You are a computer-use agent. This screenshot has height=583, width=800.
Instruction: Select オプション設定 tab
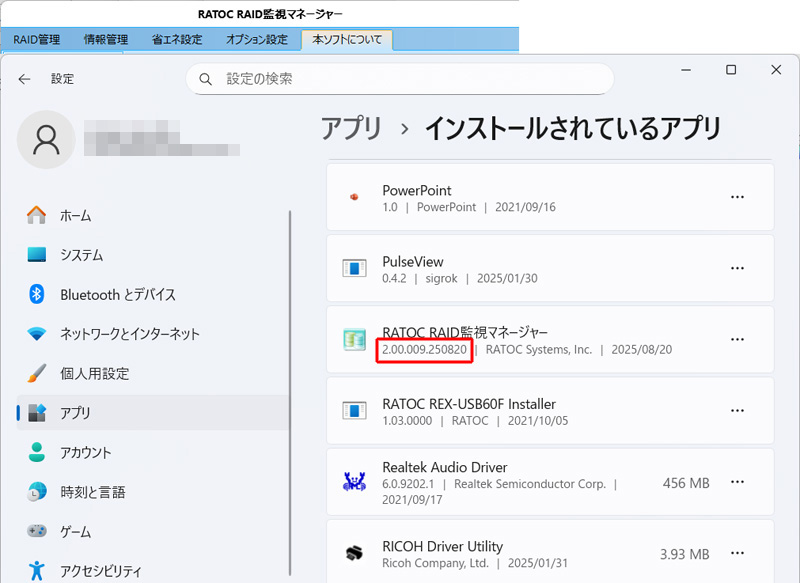coord(257,40)
